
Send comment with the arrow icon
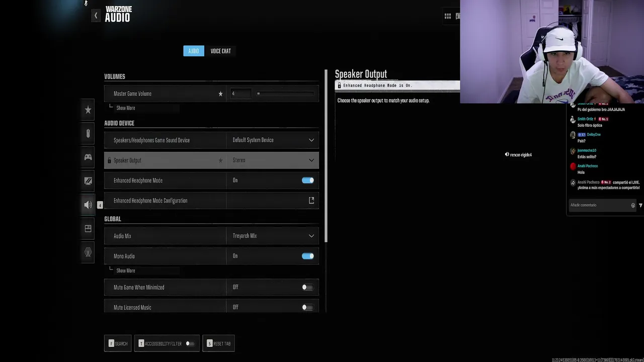click(x=640, y=205)
